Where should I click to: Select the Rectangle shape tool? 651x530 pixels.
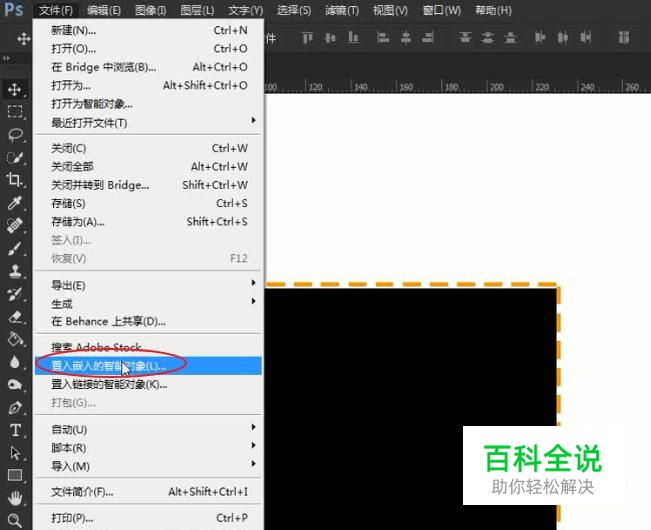15,474
